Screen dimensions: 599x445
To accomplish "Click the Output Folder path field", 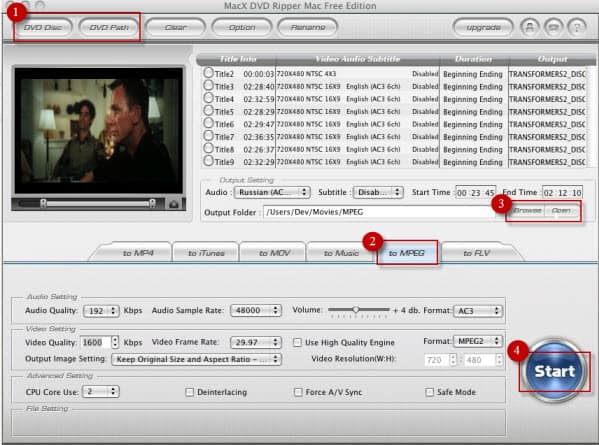I will coord(379,212).
